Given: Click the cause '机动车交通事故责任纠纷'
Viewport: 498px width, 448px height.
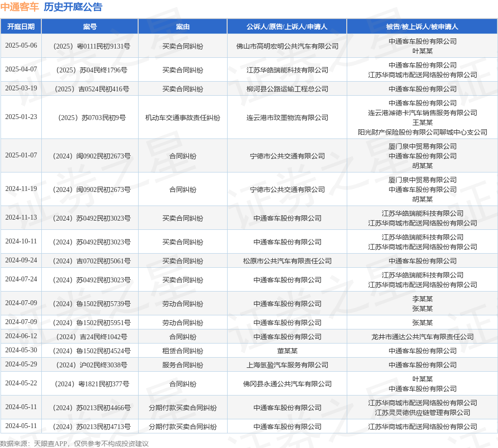Looking at the screenshot, I should pyautogui.click(x=183, y=118).
